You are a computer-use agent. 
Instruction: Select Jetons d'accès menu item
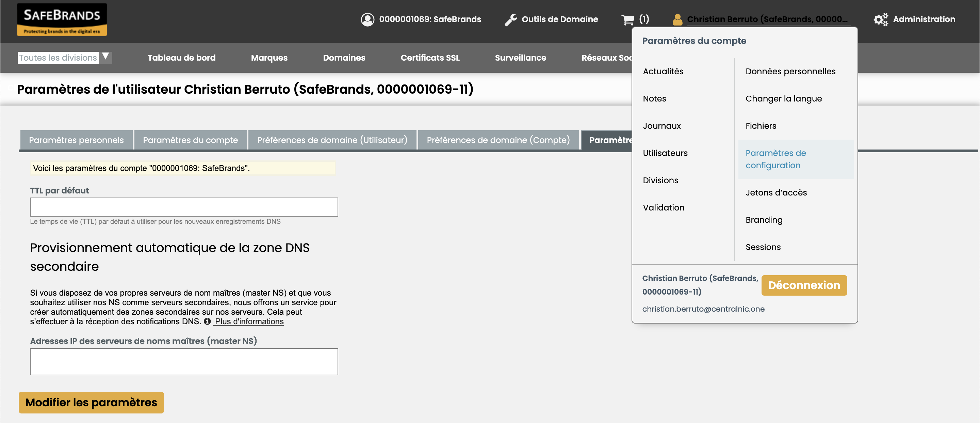pyautogui.click(x=776, y=192)
